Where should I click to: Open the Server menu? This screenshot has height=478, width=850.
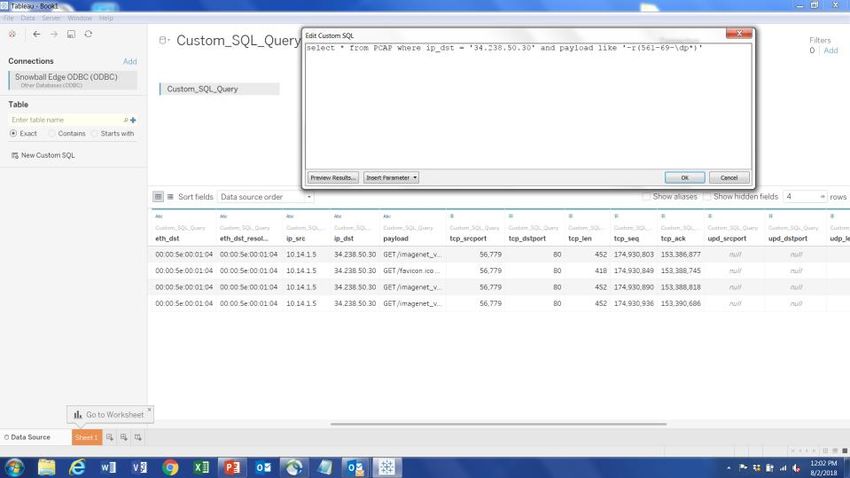[x=51, y=18]
